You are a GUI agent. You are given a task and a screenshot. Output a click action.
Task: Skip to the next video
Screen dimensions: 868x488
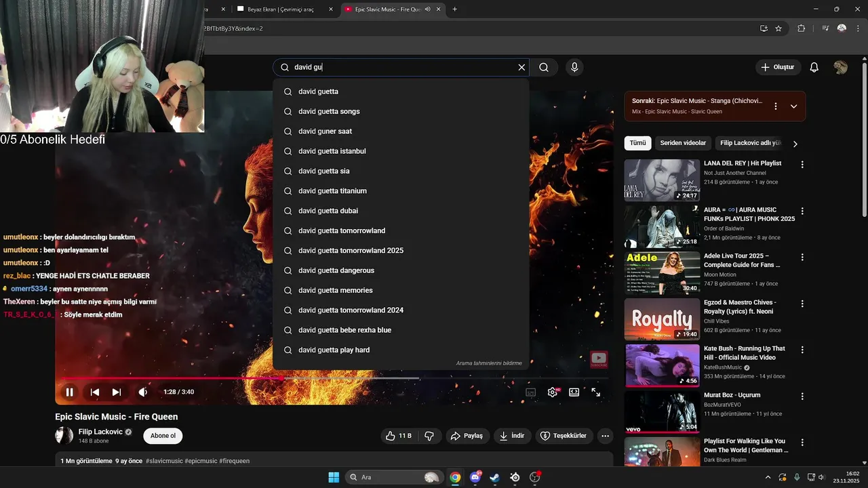coord(116,392)
